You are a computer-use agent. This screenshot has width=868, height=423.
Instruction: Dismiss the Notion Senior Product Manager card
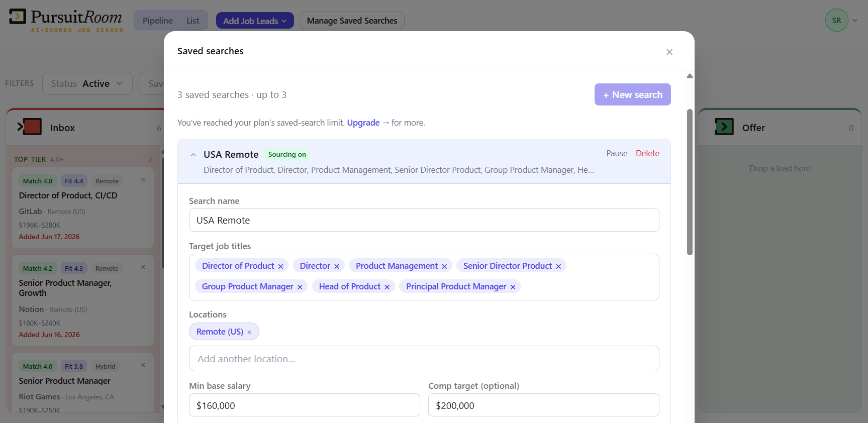pos(143,267)
